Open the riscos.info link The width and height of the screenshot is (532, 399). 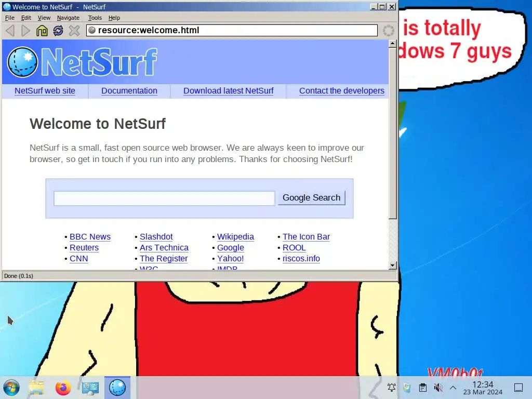(301, 258)
